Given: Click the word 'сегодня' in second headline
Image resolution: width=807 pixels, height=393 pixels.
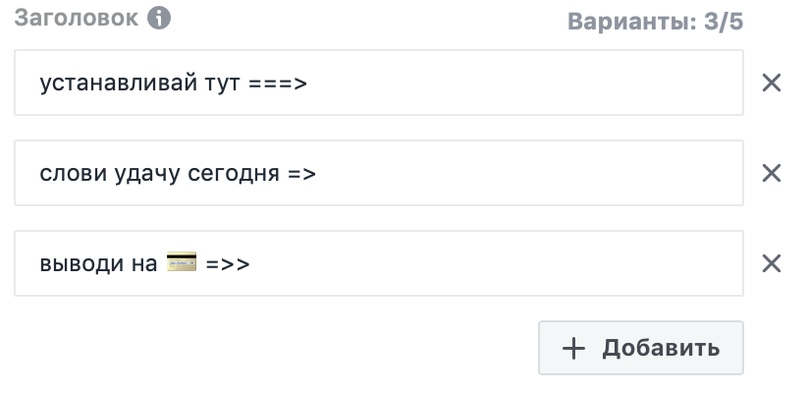Looking at the screenshot, I should pyautogui.click(x=233, y=175).
